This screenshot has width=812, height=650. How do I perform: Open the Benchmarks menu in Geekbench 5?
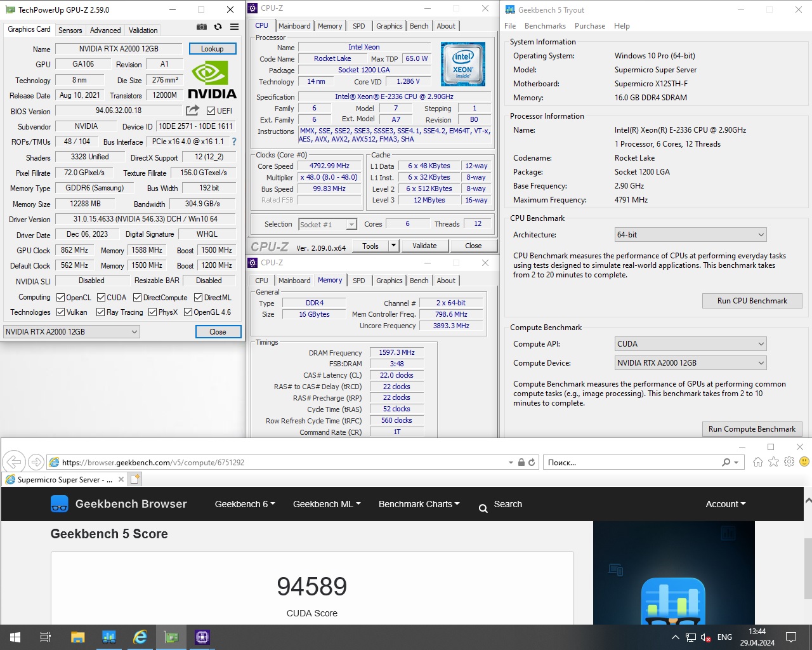tap(545, 26)
